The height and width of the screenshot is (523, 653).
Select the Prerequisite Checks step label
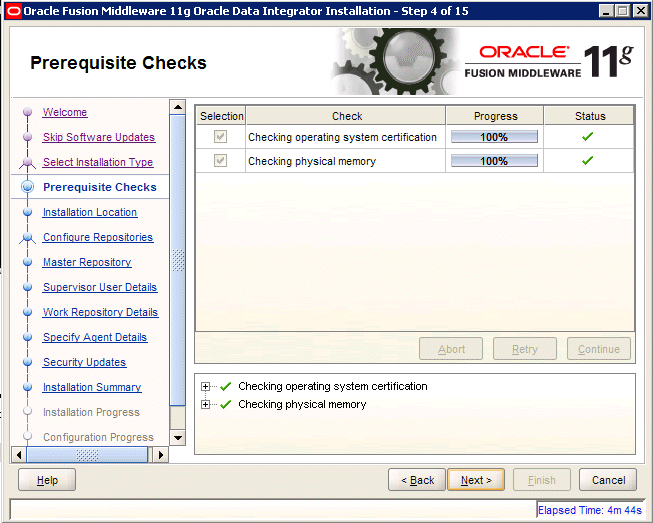(100, 187)
